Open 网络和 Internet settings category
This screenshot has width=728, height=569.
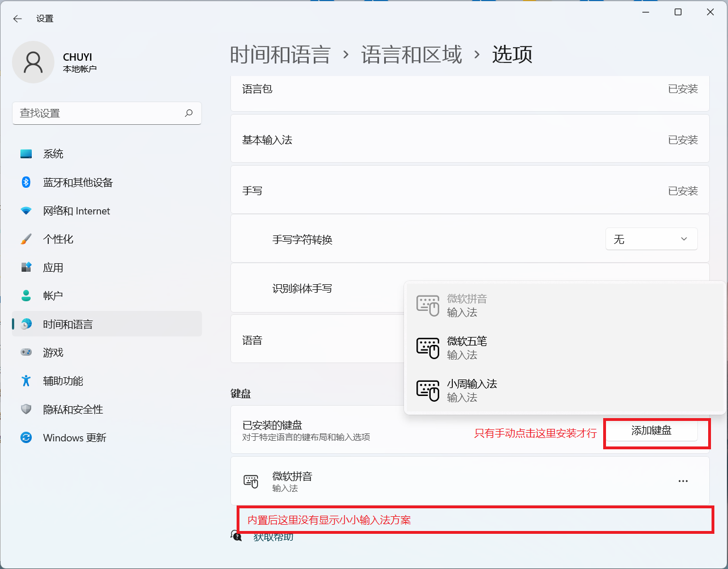(x=107, y=210)
